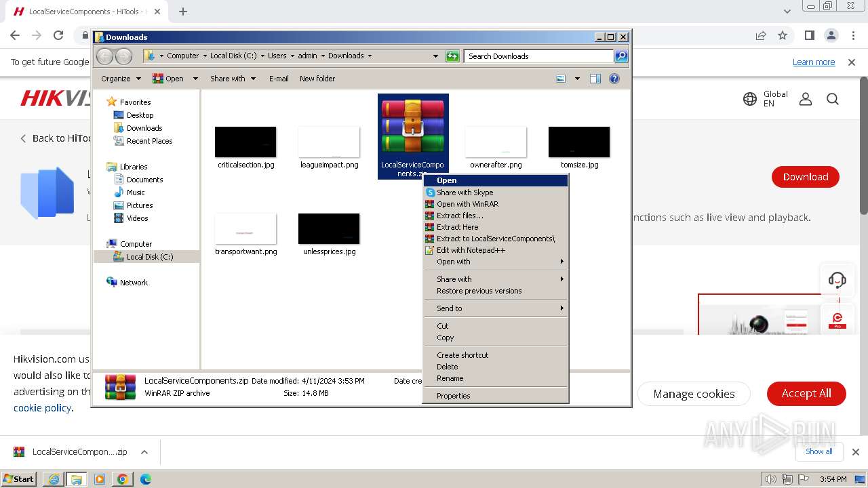The height and width of the screenshot is (488, 868).
Task: Choose Extract to LocalServiceComponents\
Action: 496,239
